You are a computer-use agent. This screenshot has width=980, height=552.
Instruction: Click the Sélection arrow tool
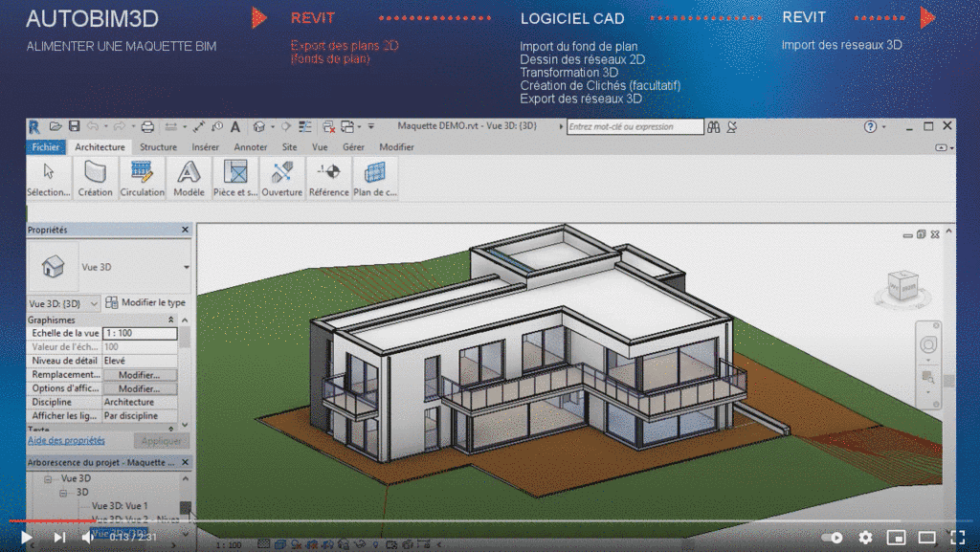pyautogui.click(x=48, y=179)
